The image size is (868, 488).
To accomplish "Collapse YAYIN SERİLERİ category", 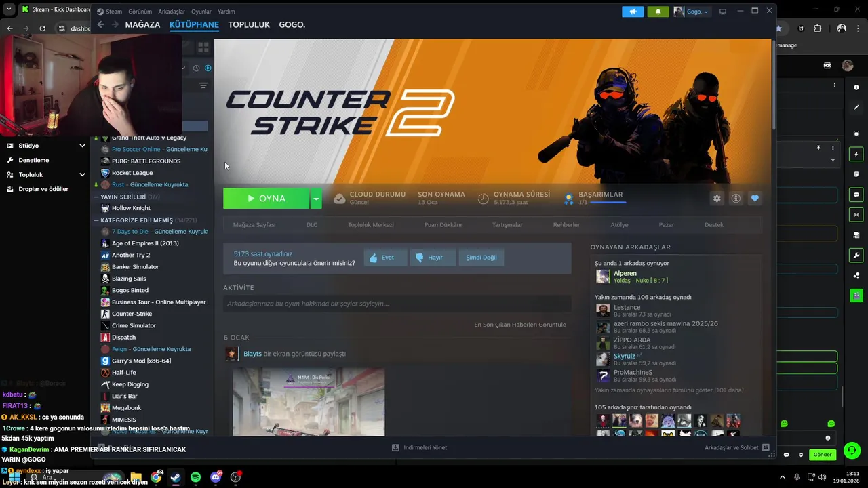I will click(96, 197).
